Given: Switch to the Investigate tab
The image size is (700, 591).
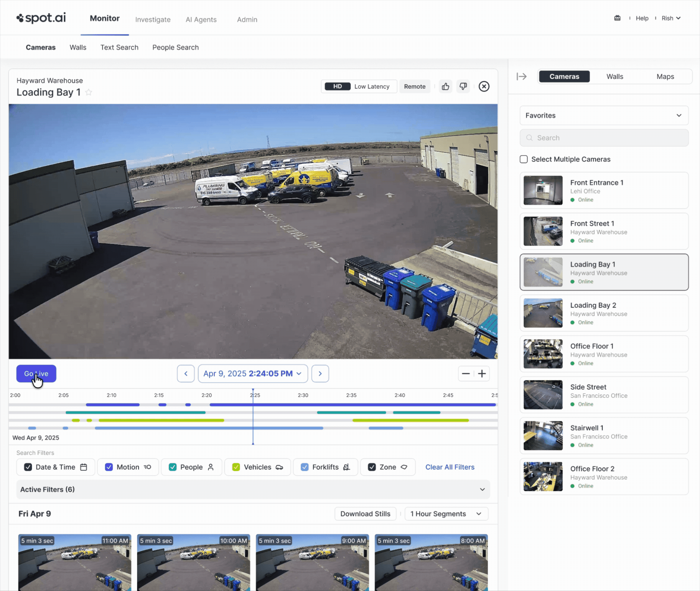Looking at the screenshot, I should [153, 19].
